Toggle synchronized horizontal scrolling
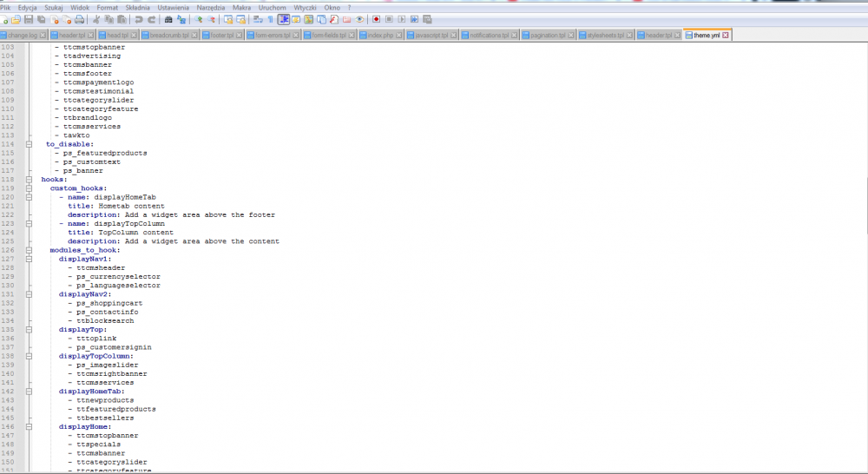This screenshot has width=868, height=474. 240,19
